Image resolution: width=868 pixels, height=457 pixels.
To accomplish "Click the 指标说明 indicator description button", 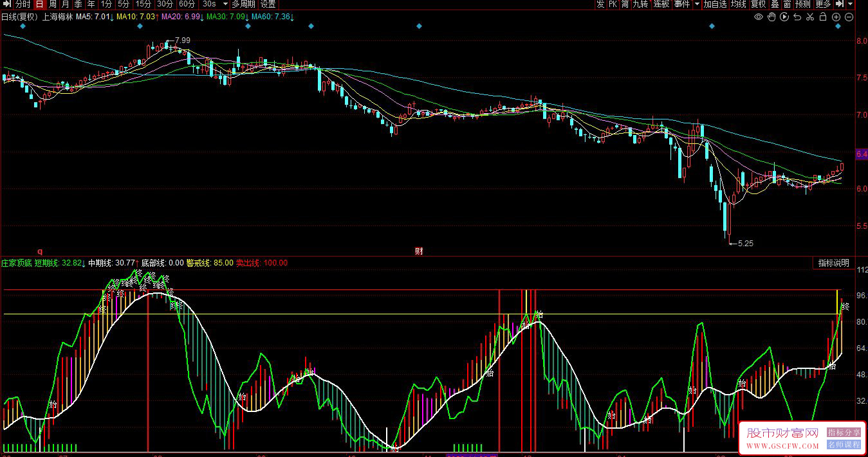I will 833,263.
